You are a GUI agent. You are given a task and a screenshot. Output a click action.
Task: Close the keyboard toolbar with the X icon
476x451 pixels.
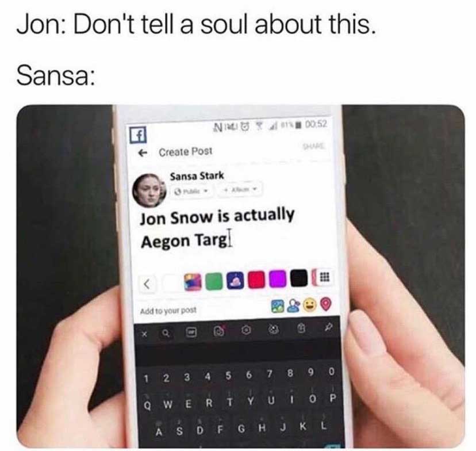(145, 334)
